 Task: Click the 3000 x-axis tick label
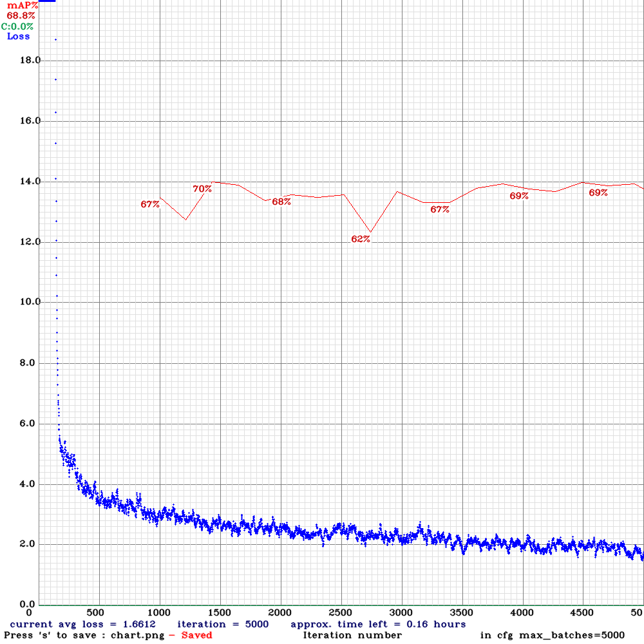click(x=401, y=613)
